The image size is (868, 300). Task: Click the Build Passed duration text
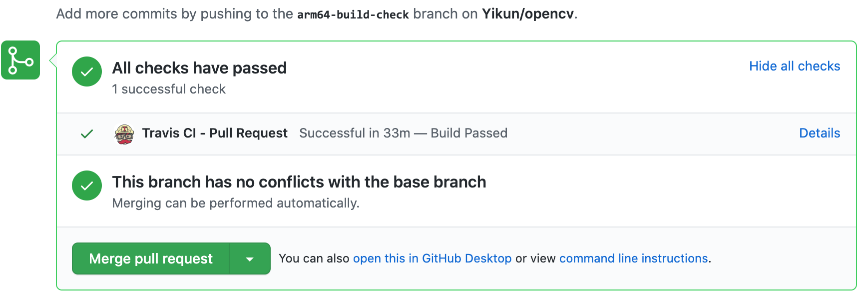pos(404,133)
